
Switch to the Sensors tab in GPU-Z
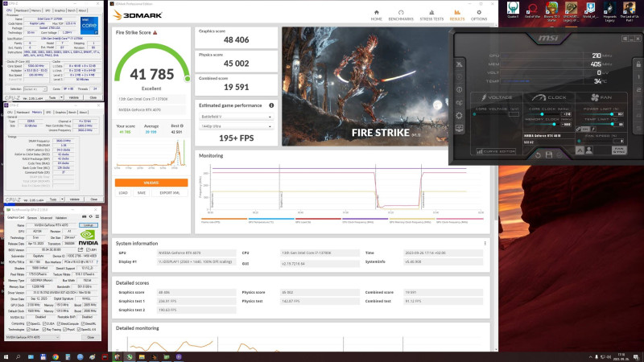point(32,218)
